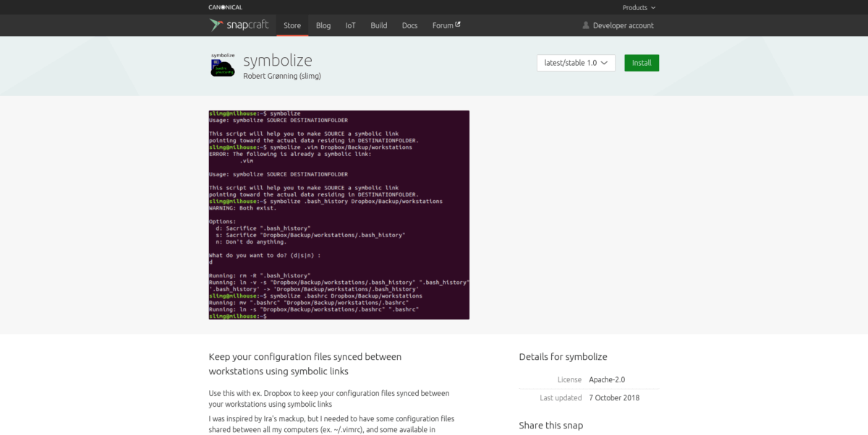Screen dimensions: 868x435
Task: Open the Build page
Action: 379,25
